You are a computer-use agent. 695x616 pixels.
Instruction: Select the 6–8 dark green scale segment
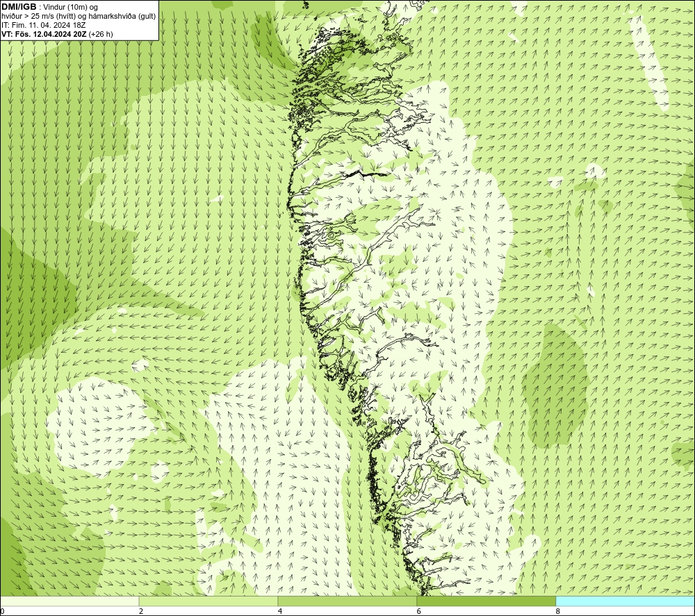pos(486,601)
